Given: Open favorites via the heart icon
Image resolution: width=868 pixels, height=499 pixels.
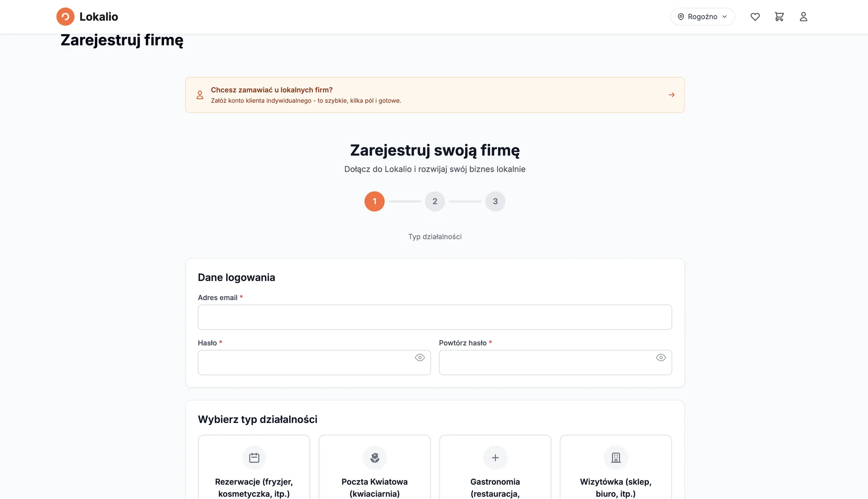Looking at the screenshot, I should (x=755, y=17).
